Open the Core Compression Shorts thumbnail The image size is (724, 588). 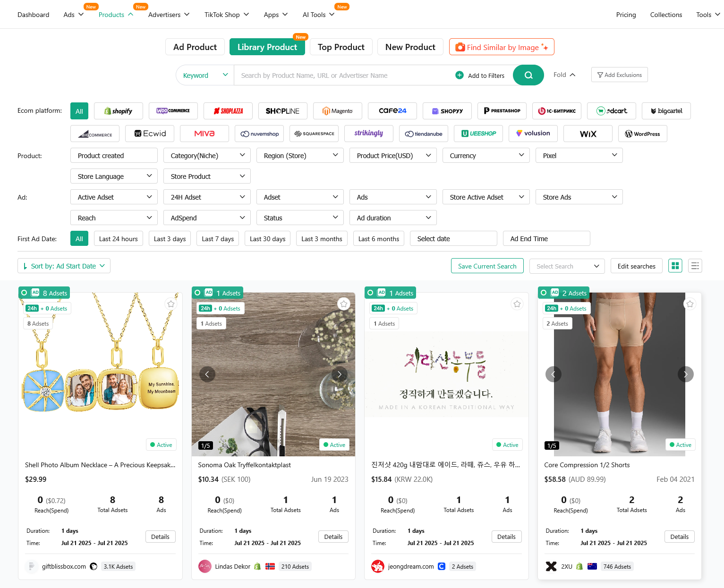pos(619,374)
